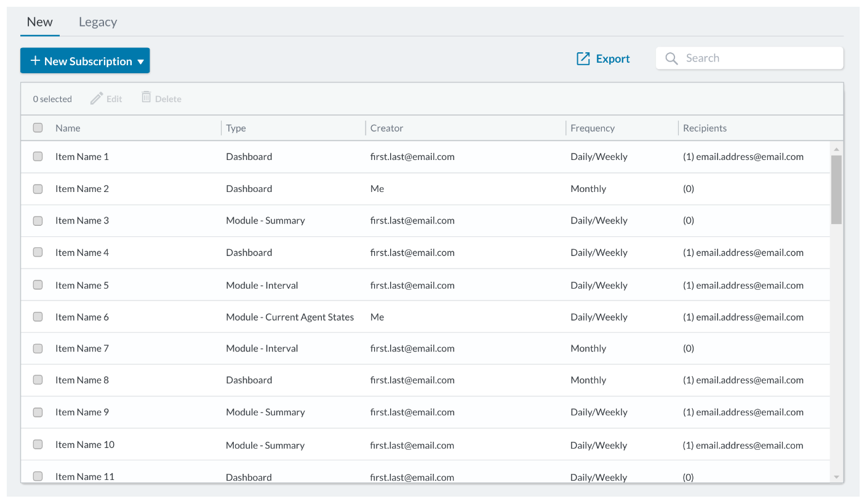This screenshot has width=867, height=504.
Task: Click into the Search input field
Action: [x=749, y=58]
